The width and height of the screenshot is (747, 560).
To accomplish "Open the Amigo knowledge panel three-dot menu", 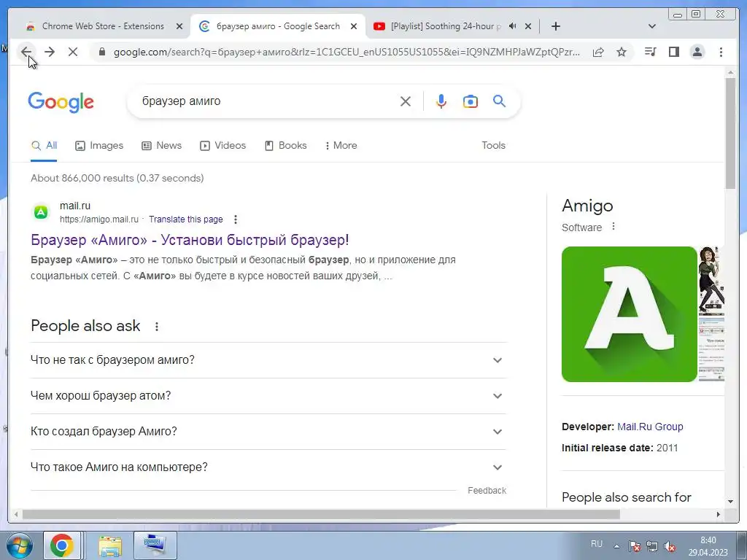I will pos(614,227).
